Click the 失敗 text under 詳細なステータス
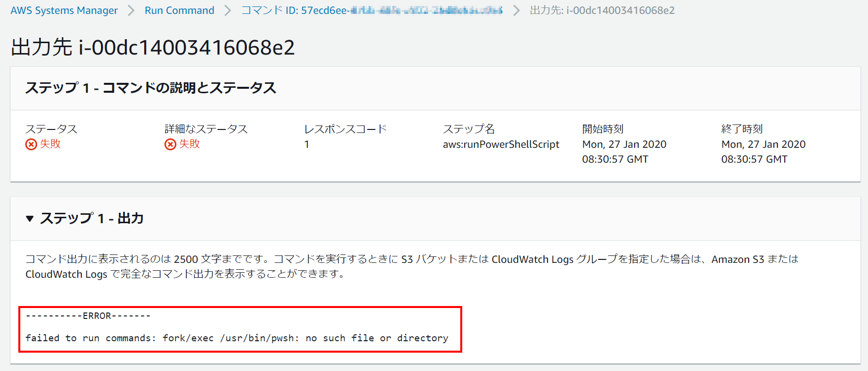The width and height of the screenshot is (868, 371). [189, 144]
